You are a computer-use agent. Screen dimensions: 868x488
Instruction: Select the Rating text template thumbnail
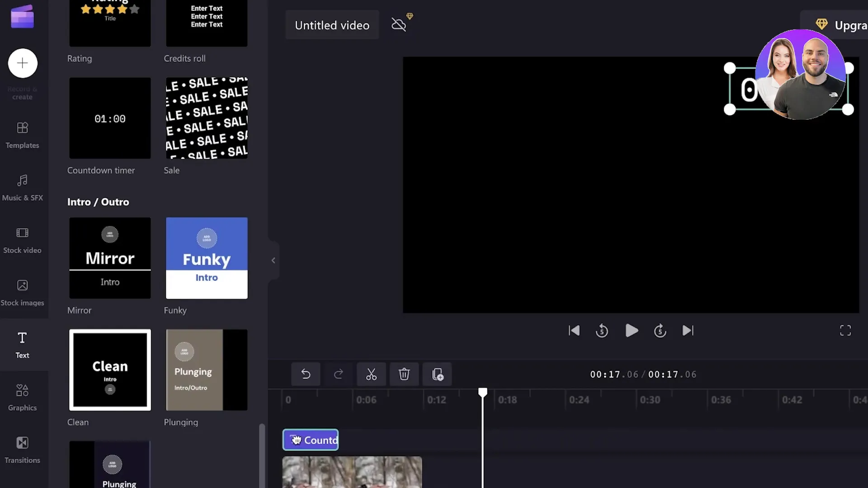110,23
